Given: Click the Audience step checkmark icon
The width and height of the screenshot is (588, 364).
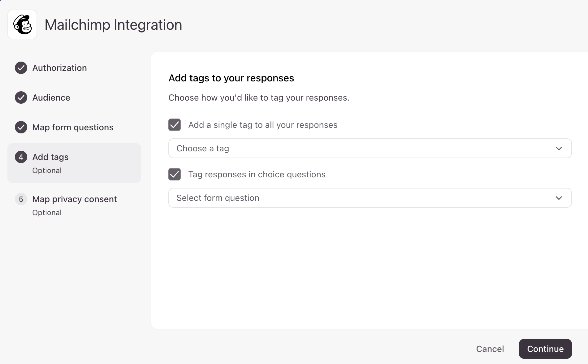Looking at the screenshot, I should (21, 97).
